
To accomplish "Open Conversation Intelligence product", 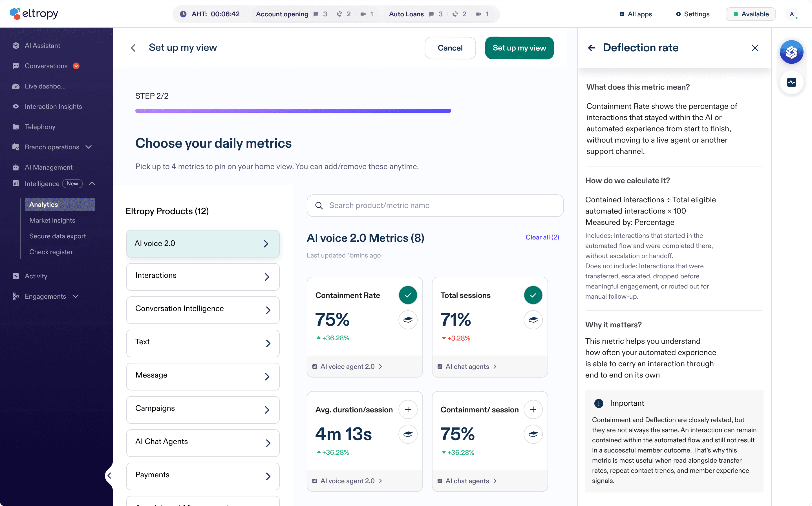I will [x=203, y=310].
